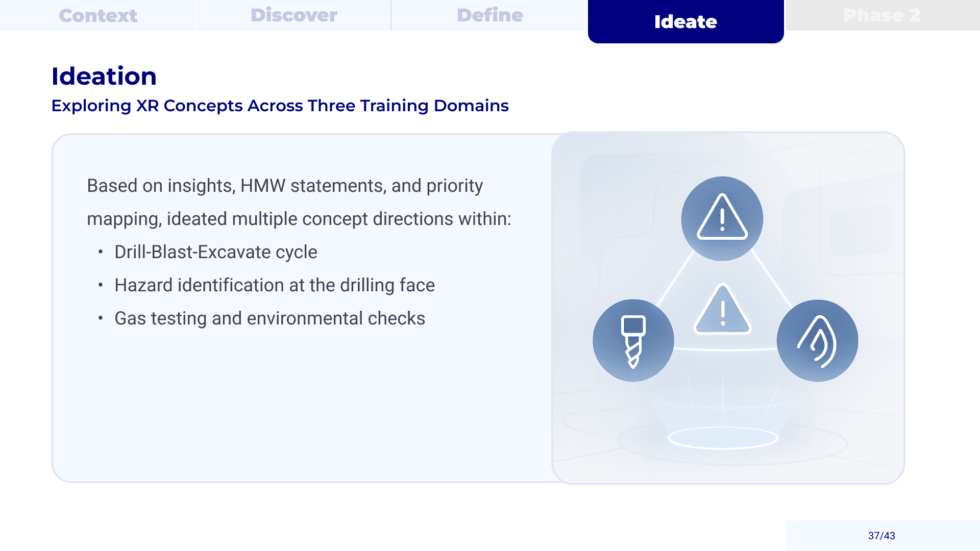Open the Phase 2 tab
Image resolution: width=980 pixels, height=551 pixels.
click(881, 15)
